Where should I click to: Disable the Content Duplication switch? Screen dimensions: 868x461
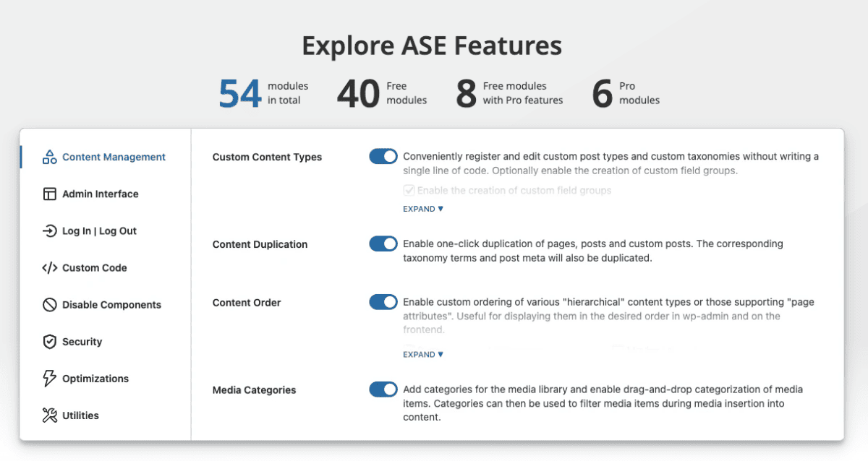[383, 244]
